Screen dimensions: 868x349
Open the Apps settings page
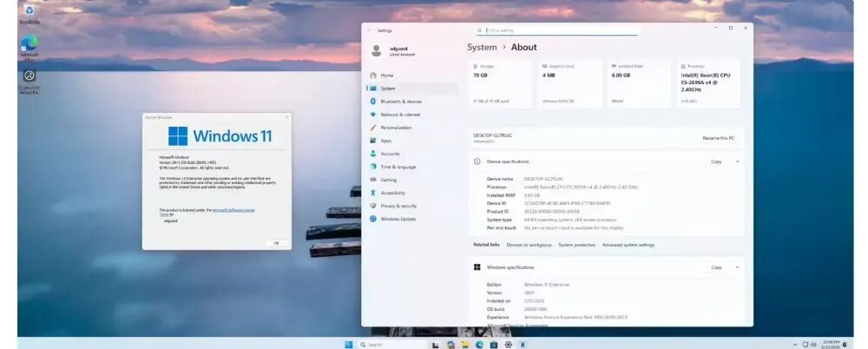tap(412, 141)
